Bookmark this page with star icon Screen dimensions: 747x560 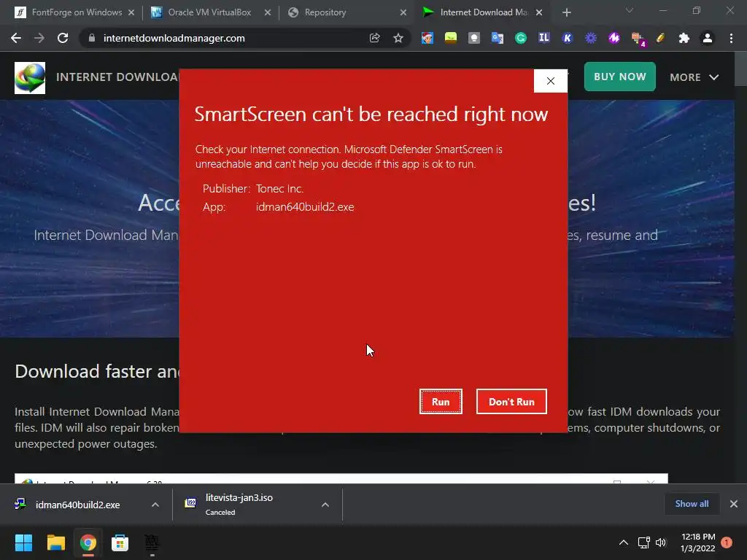click(x=398, y=38)
